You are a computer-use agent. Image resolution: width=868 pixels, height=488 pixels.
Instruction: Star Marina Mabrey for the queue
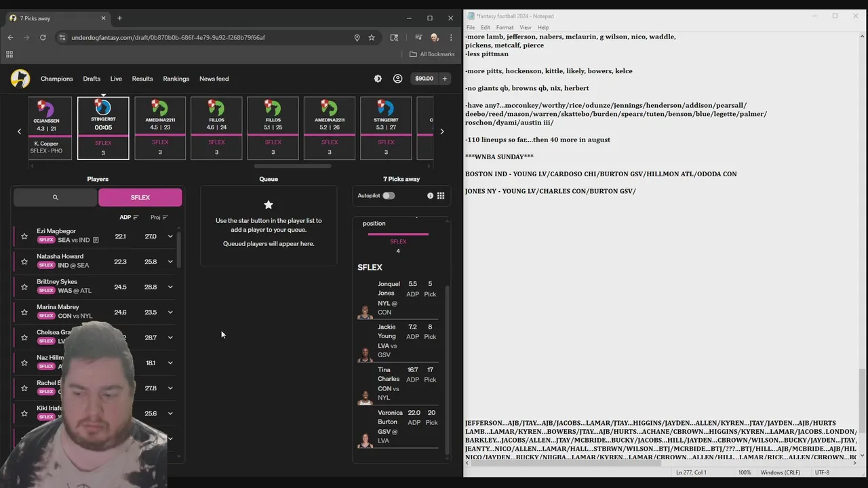[24, 312]
